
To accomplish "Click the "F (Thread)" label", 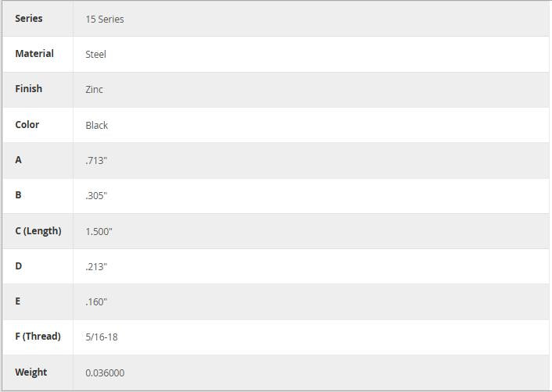I will coord(38,336).
